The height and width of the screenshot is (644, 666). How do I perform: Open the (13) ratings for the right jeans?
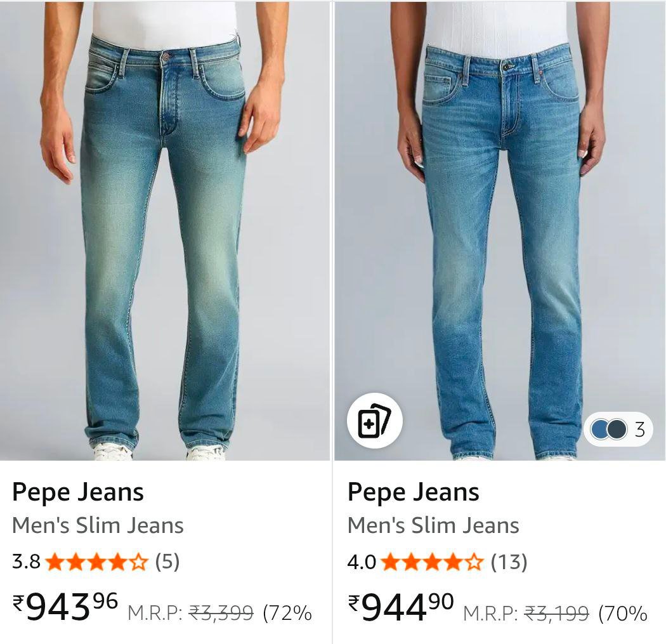pyautogui.click(x=510, y=561)
